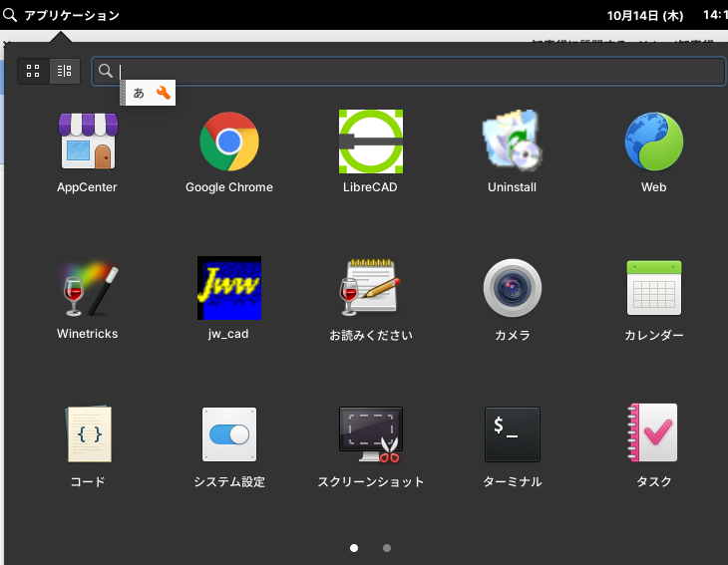728x565 pixels.
Task: Click the Uninstall app icon
Action: (x=513, y=140)
